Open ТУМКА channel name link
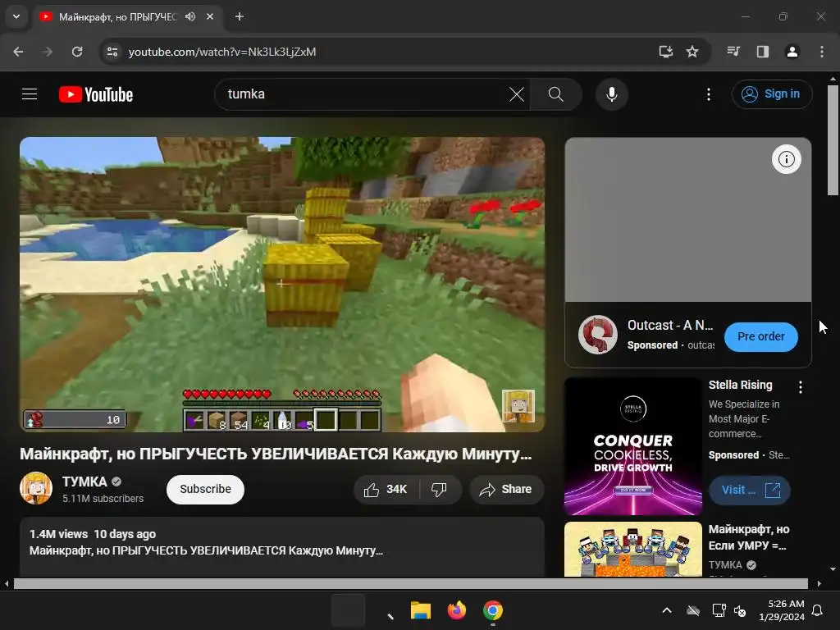 84,482
